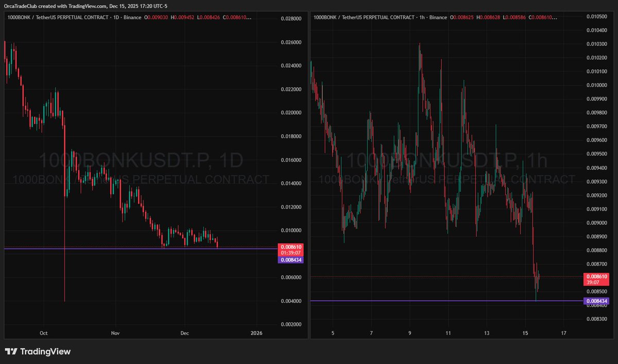
Task: Click the 0.020000 price on daily axis
Action: tap(290, 113)
